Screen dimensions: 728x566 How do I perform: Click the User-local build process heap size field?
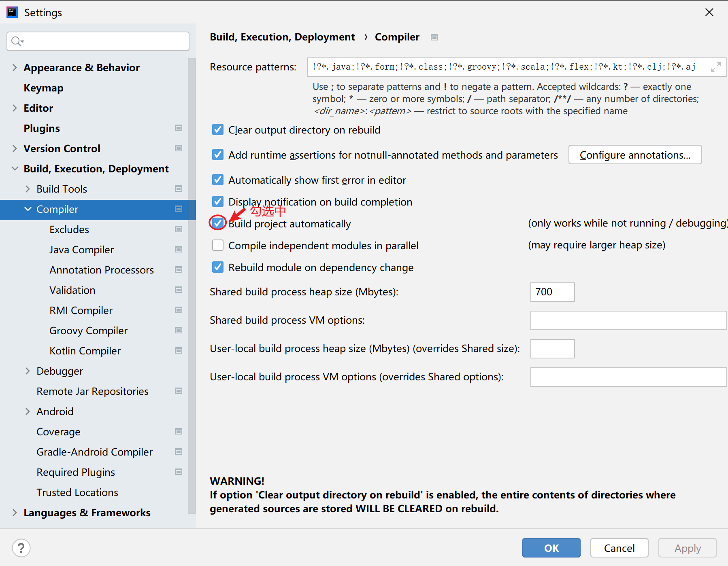[x=552, y=349]
